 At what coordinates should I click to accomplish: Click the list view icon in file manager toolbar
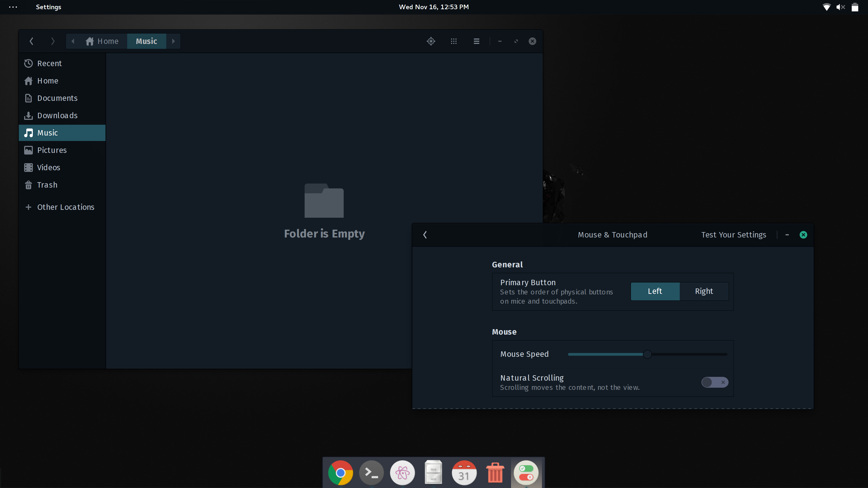click(476, 40)
